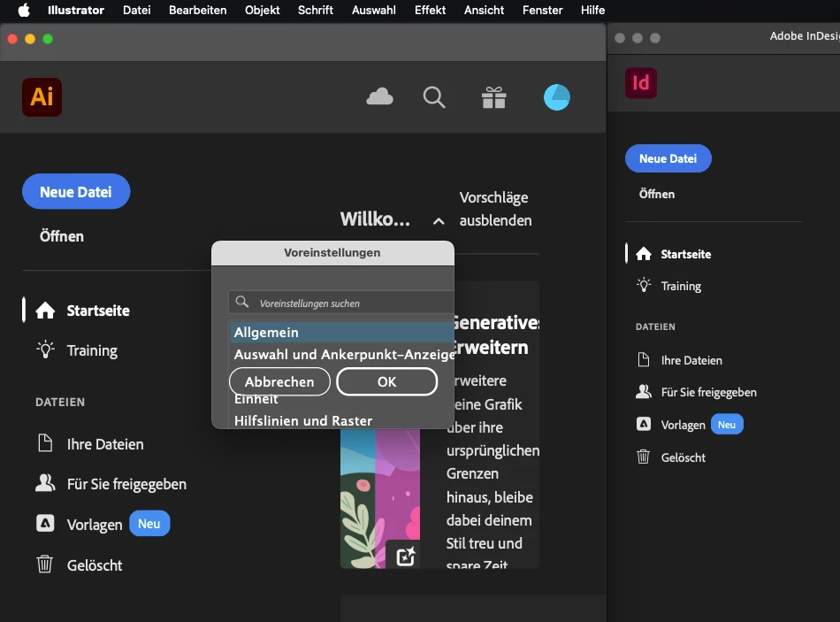Open the gift box what's new icon
840x622 pixels.
pos(494,97)
